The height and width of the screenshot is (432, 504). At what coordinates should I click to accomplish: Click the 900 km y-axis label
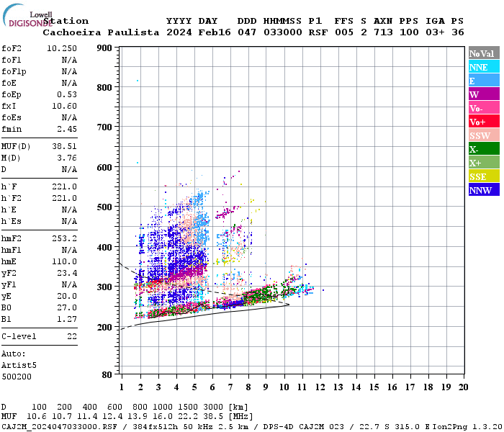pos(104,48)
